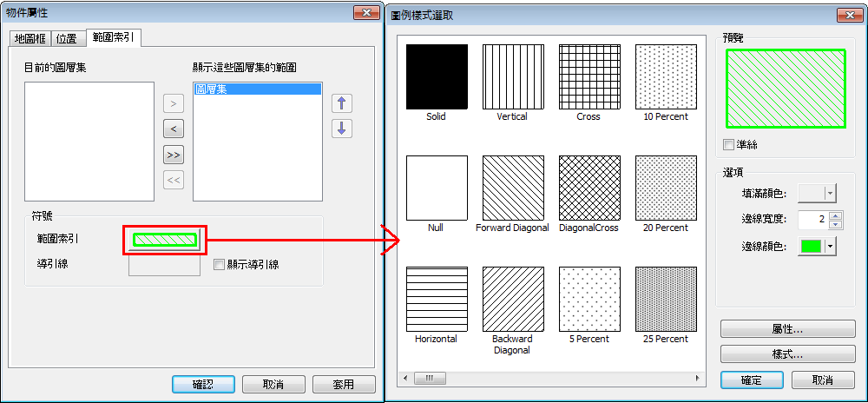Viewport: 868px width, 403px height.
Task: Select the 20 Percent fill pattern
Action: pyautogui.click(x=666, y=188)
